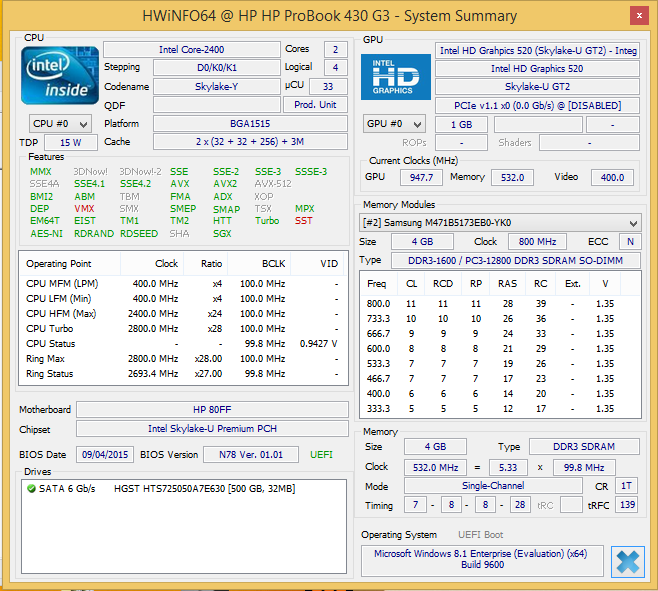Click the Cache value field
Viewport: 658px width, 591px height.
point(250,142)
